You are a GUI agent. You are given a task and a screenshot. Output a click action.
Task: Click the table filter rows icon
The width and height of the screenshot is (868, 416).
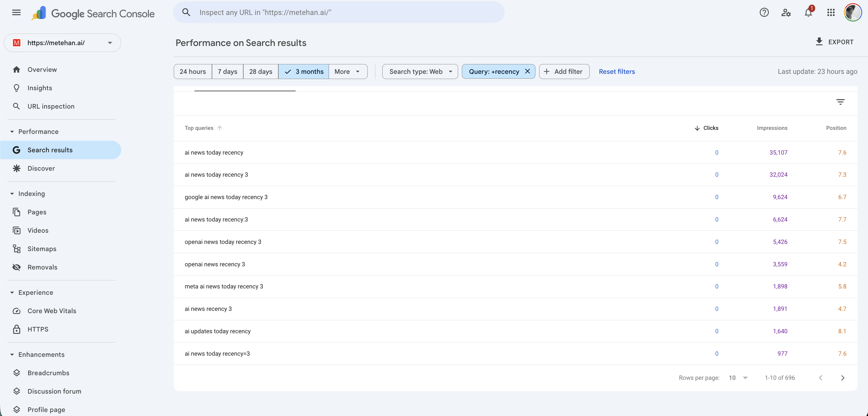[x=840, y=102]
